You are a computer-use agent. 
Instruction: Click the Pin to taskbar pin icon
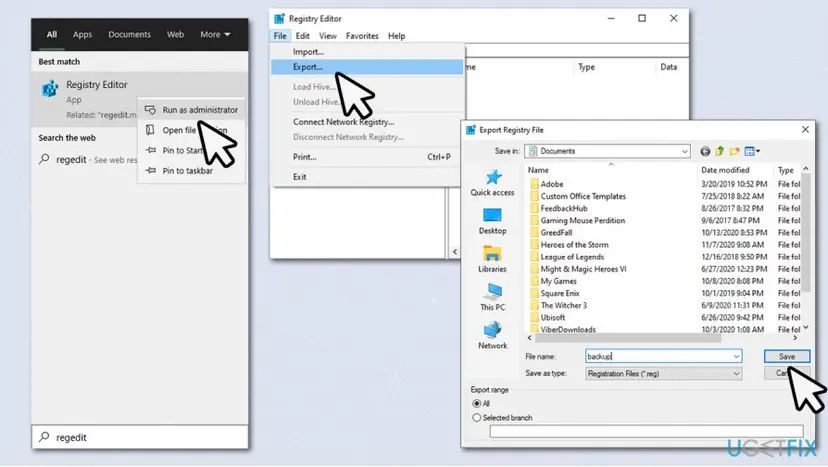150,171
